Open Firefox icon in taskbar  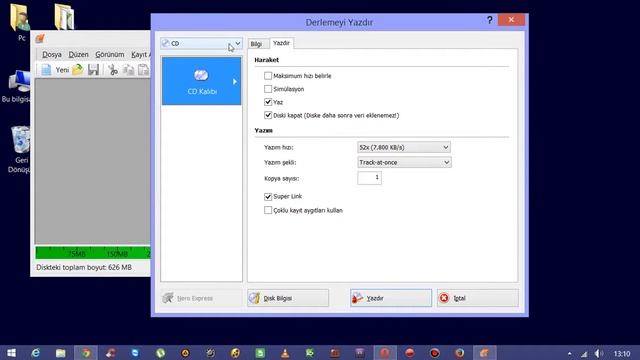460,353
